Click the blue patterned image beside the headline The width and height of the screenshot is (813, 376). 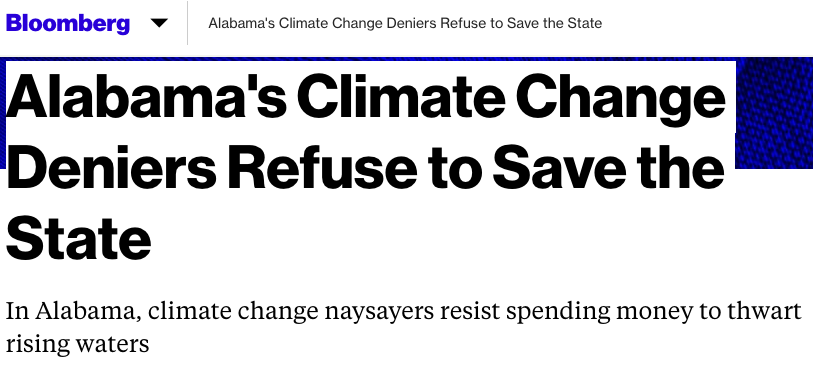pyautogui.click(x=774, y=113)
